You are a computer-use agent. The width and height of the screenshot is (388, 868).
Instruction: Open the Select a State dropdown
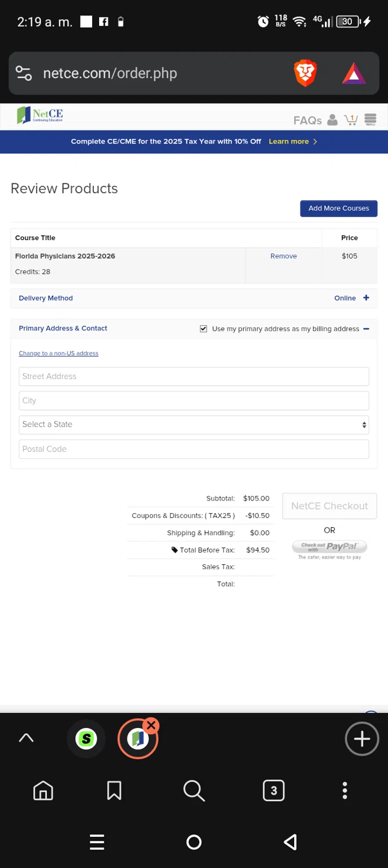(x=193, y=425)
